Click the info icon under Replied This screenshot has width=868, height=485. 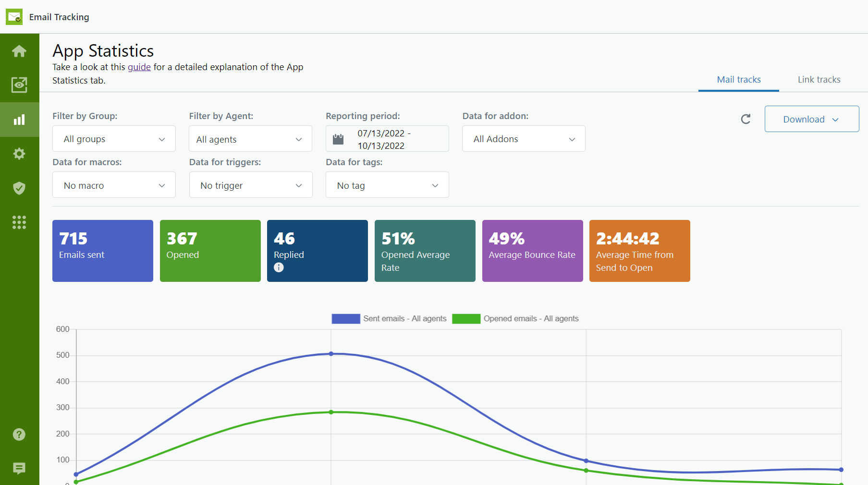point(279,267)
